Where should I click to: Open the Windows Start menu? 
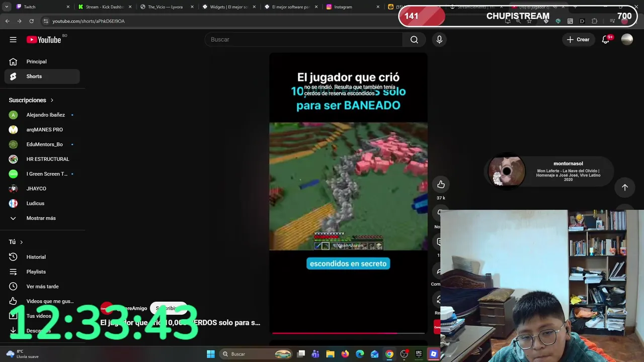click(x=211, y=354)
